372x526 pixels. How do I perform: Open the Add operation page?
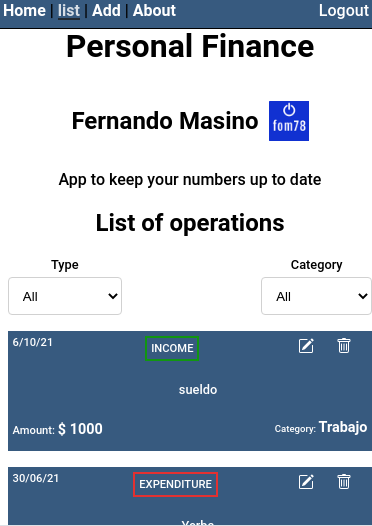106,10
